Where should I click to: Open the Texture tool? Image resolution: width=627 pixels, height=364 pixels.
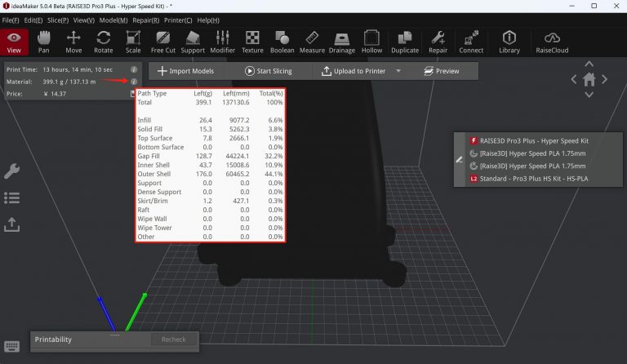[252, 42]
